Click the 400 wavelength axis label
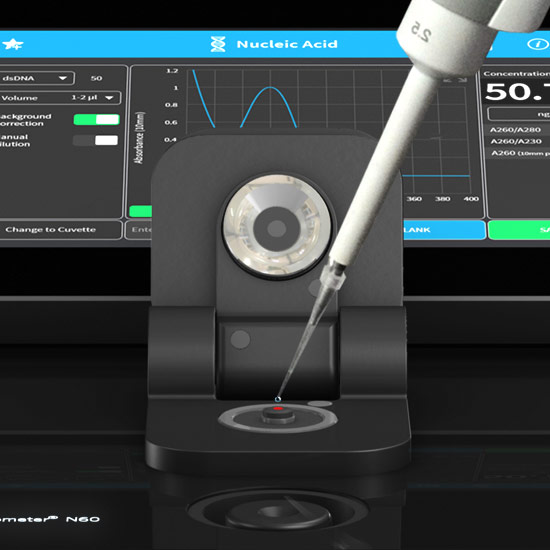 pyautogui.click(x=471, y=199)
